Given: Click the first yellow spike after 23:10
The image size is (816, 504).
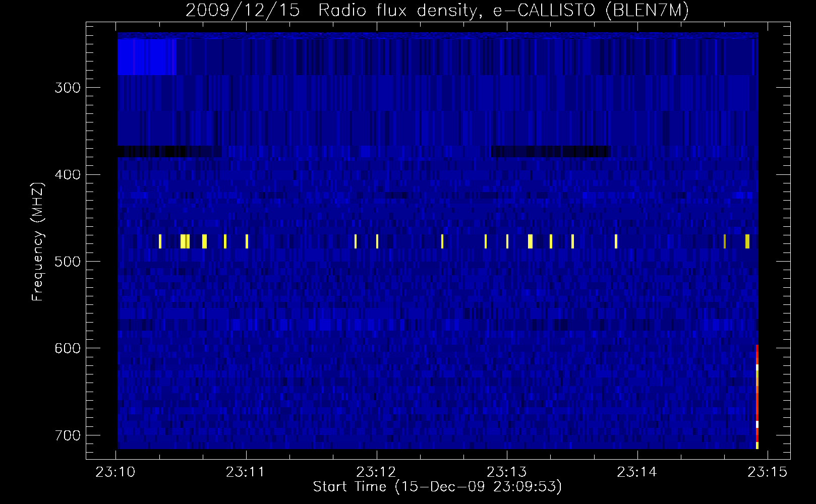Looking at the screenshot, I should click(160, 241).
